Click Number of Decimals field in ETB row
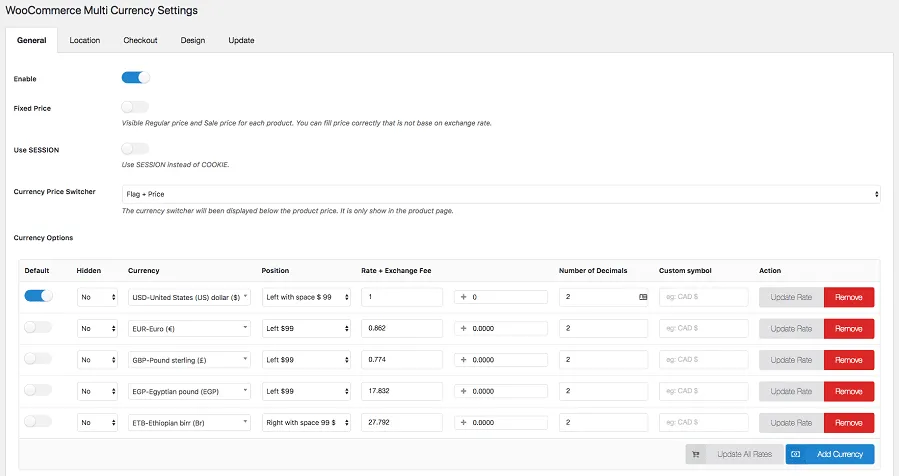 click(604, 423)
